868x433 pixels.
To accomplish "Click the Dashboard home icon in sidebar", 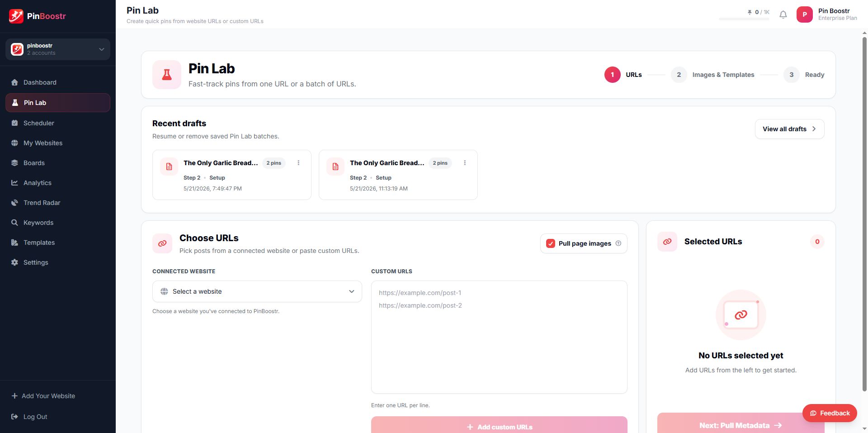I will pyautogui.click(x=14, y=82).
